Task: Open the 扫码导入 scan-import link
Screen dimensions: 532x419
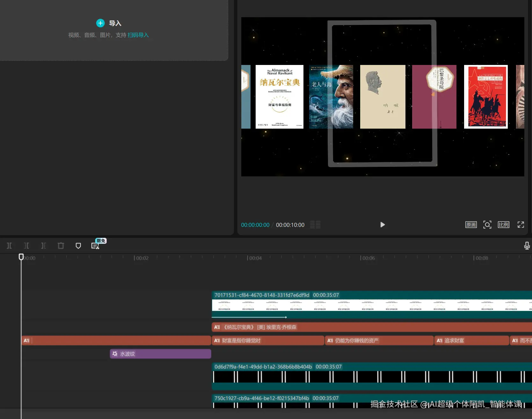Action: coord(138,35)
